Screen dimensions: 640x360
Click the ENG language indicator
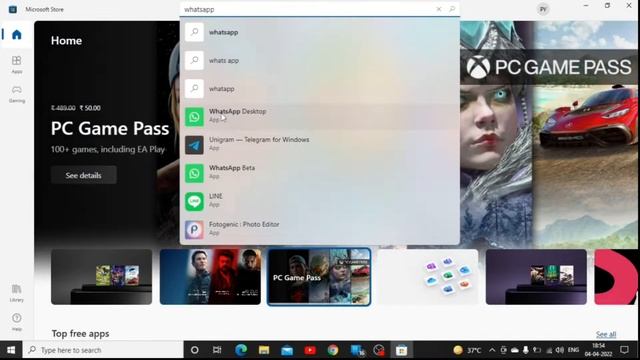click(x=573, y=350)
